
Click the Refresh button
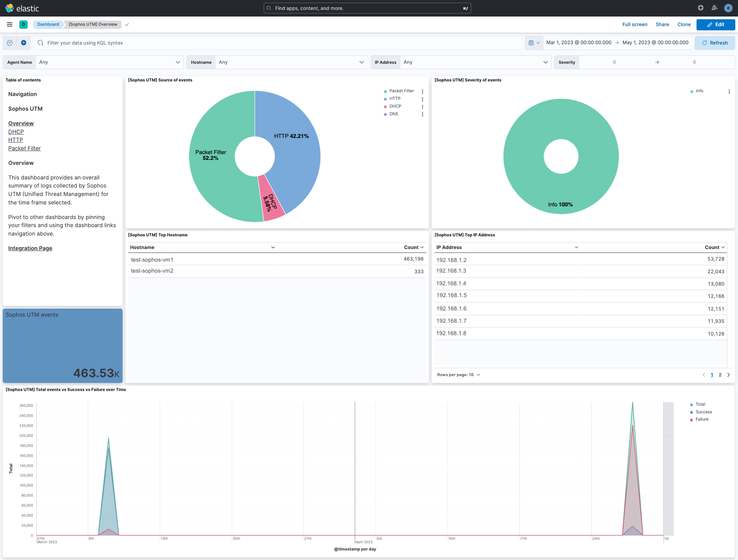pyautogui.click(x=715, y=43)
